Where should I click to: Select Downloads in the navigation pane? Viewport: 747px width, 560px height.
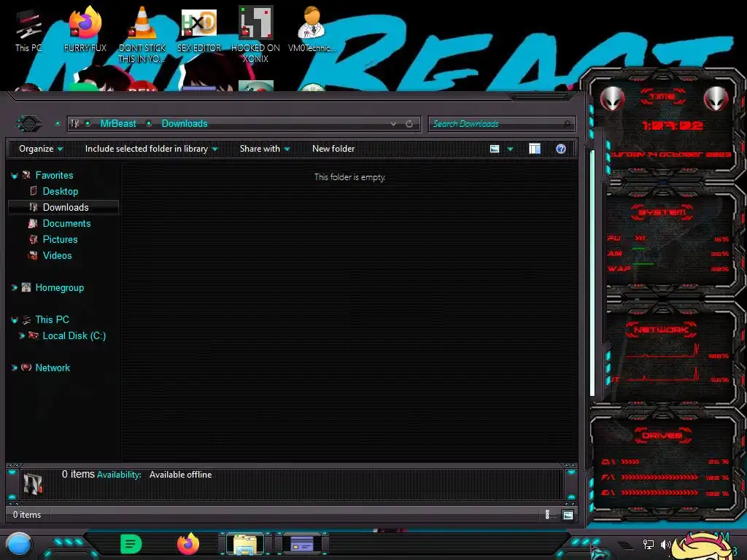(x=64, y=208)
